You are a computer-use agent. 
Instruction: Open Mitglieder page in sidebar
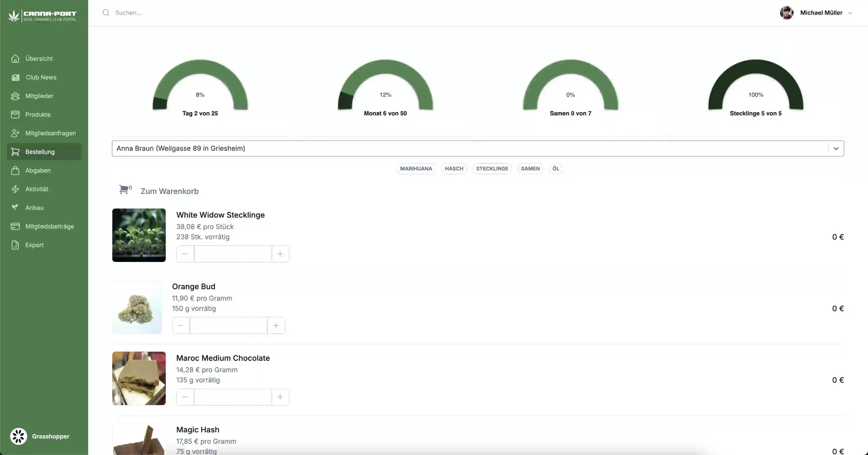click(39, 96)
